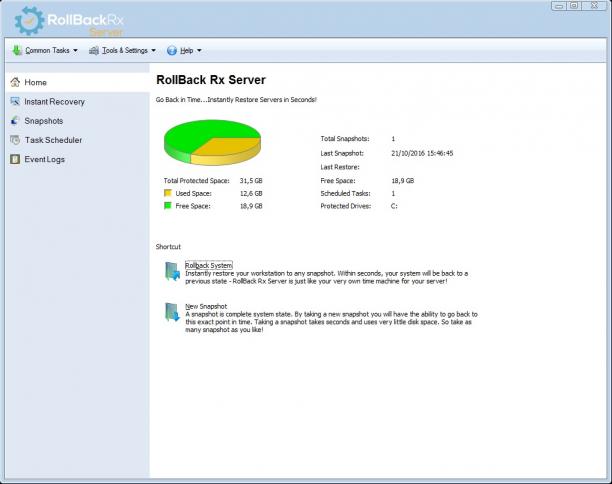This screenshot has height=484, width=612.
Task: Maximize the RollBack Rx window
Action: pos(574,5)
